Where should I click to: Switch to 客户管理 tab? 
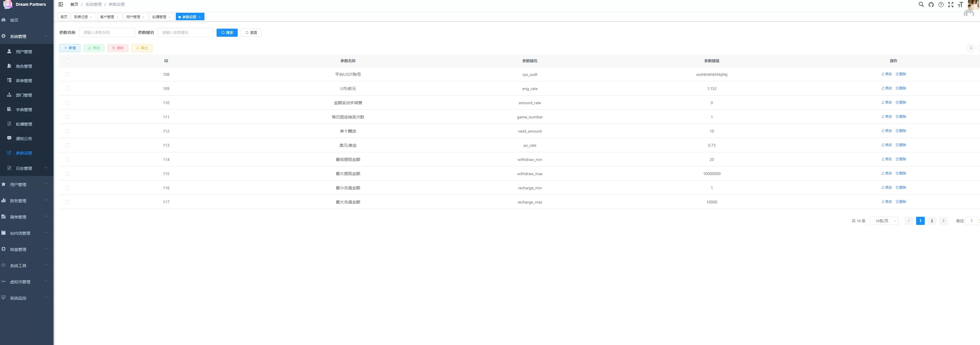[x=107, y=17]
